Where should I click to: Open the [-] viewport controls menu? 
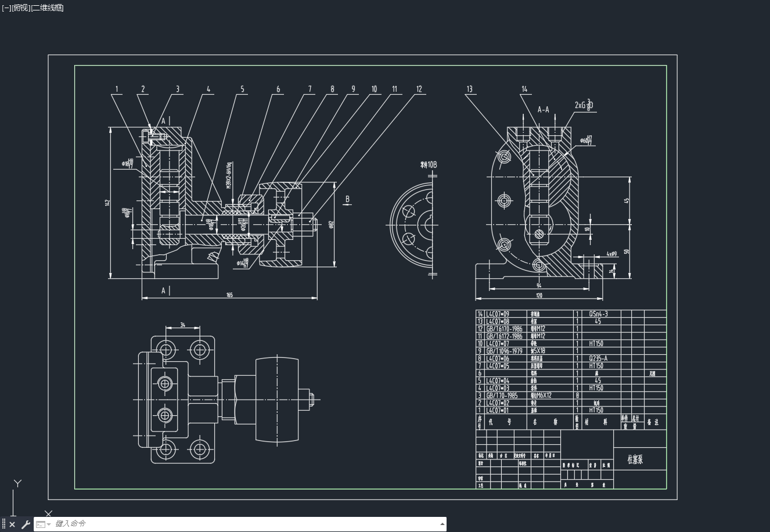(6, 8)
